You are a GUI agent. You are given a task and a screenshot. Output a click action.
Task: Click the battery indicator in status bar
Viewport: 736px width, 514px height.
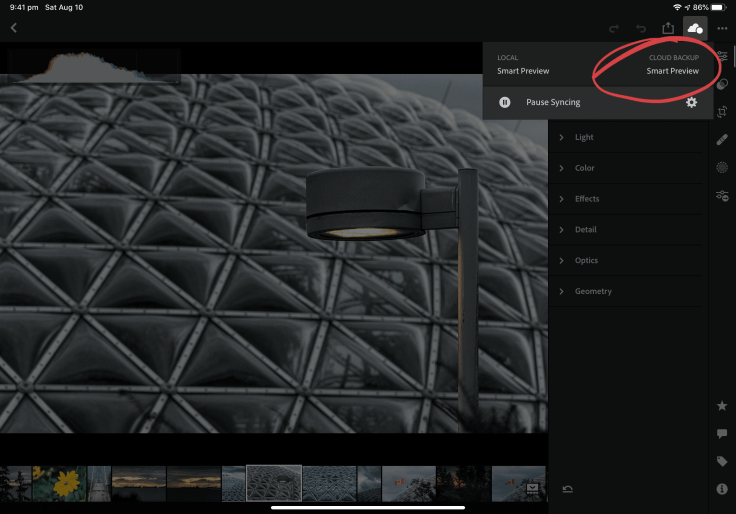(718, 8)
